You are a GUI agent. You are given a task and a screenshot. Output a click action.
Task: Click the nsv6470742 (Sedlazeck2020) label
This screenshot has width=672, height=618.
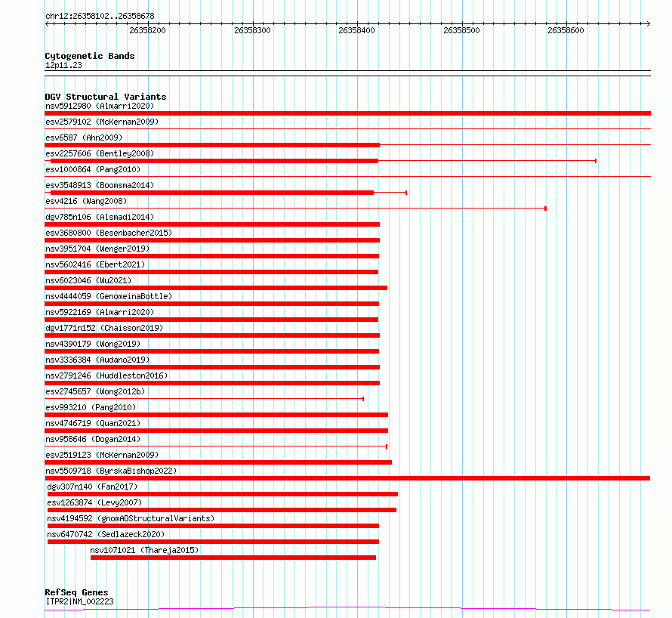106,534
